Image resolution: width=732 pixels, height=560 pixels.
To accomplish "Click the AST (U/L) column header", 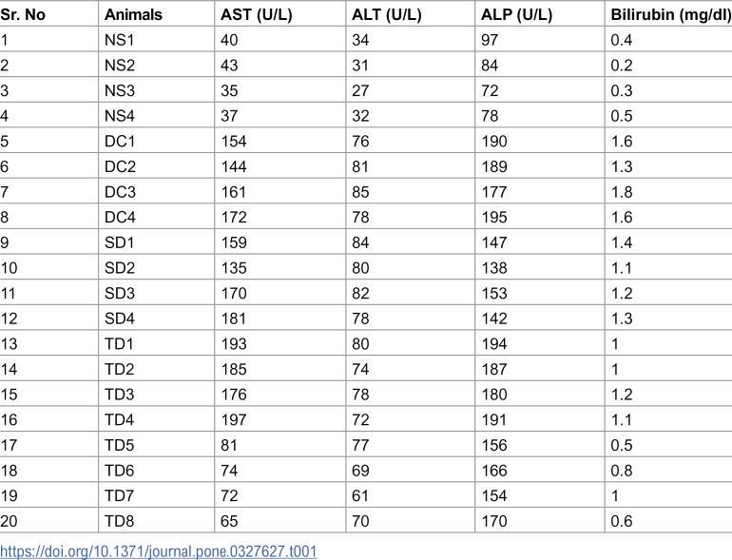I will pyautogui.click(x=257, y=14).
